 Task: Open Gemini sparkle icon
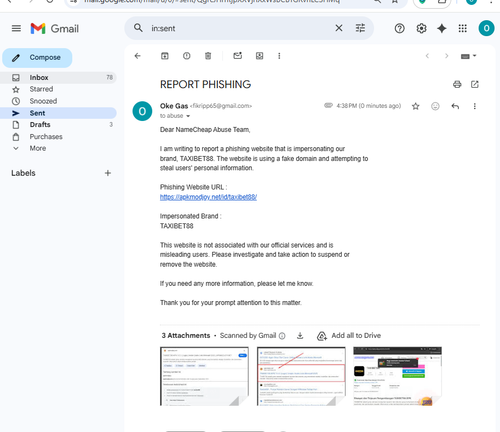point(442,29)
